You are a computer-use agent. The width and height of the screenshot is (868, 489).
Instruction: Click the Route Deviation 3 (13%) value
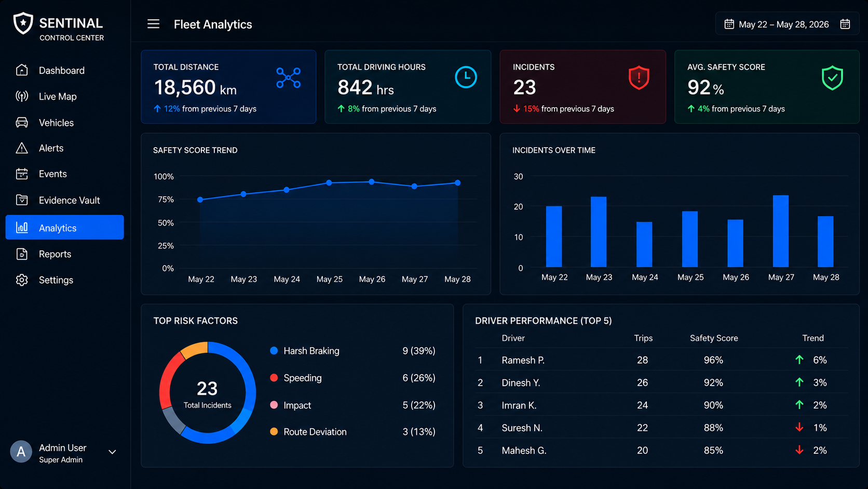click(419, 431)
